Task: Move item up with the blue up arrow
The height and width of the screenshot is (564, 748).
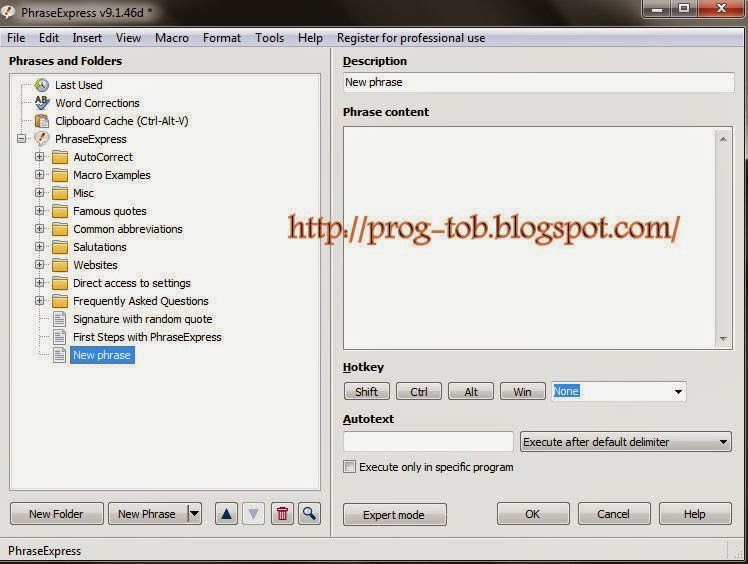Action: click(x=227, y=514)
